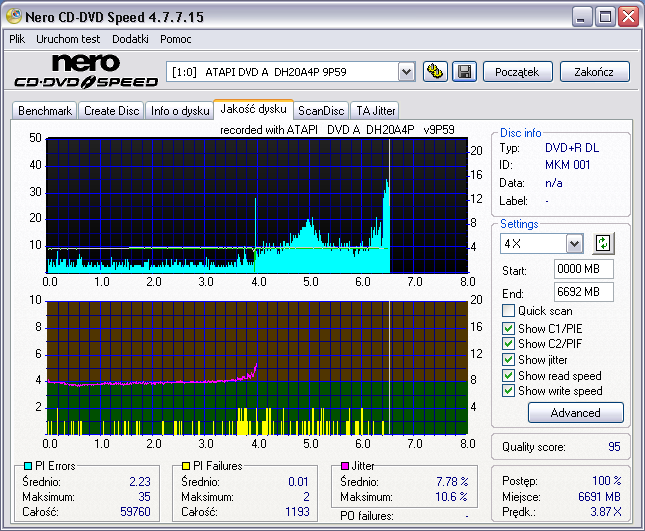645x531 pixels.
Task: Click the Zakończ button
Action: pos(594,72)
